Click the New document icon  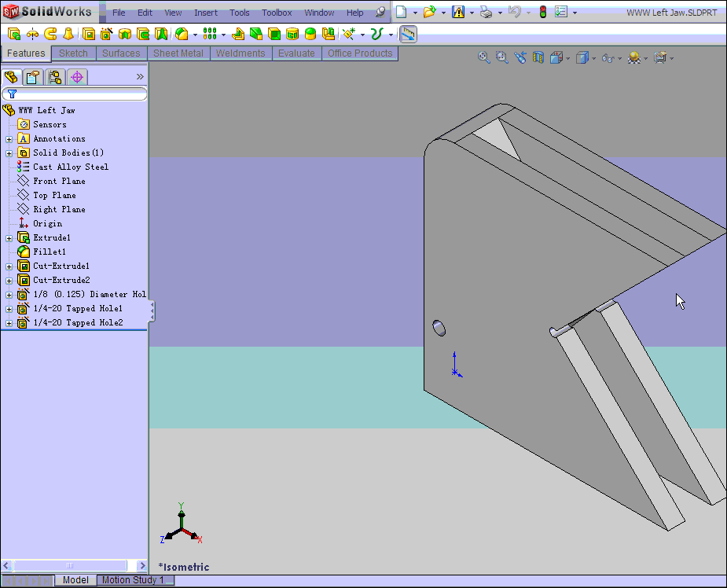(x=401, y=12)
